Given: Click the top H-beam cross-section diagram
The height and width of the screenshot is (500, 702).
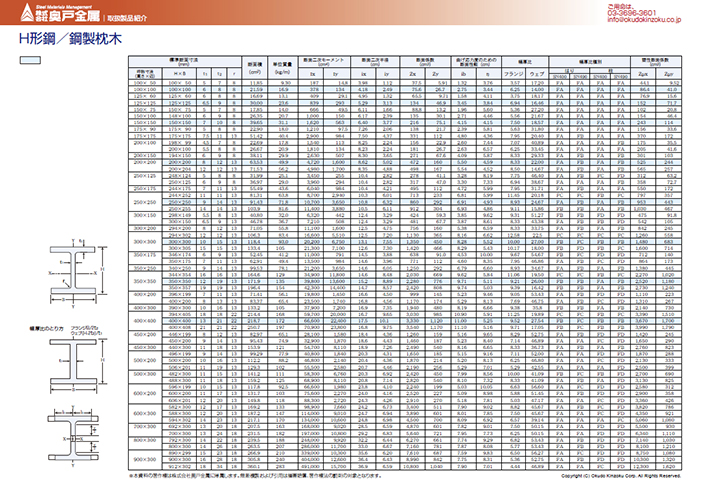Looking at the screenshot, I should click(x=76, y=274).
